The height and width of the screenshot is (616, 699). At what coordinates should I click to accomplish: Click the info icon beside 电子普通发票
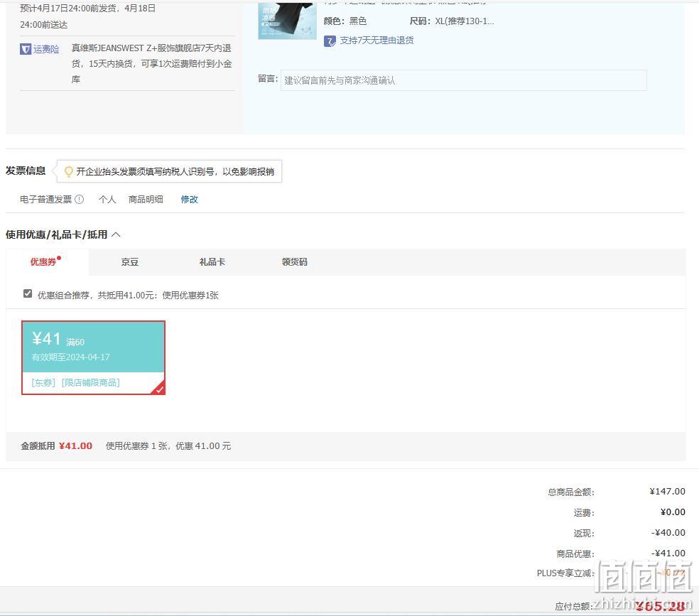(x=80, y=199)
